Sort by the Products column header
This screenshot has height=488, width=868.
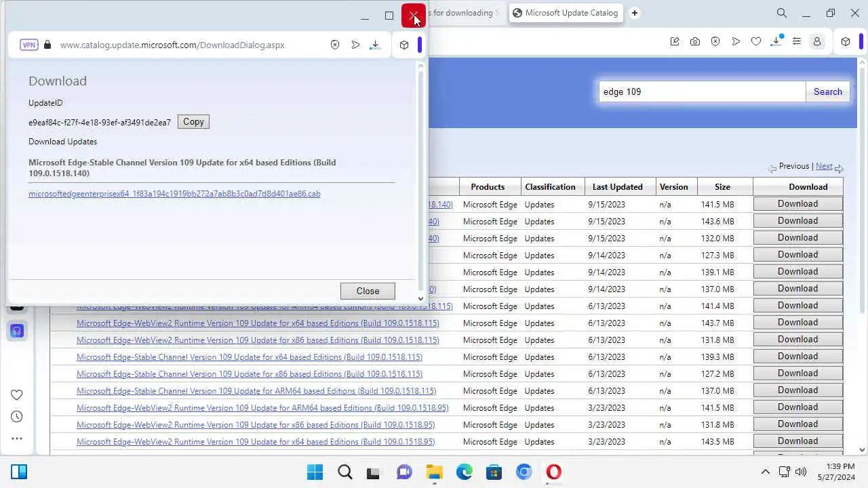point(488,187)
